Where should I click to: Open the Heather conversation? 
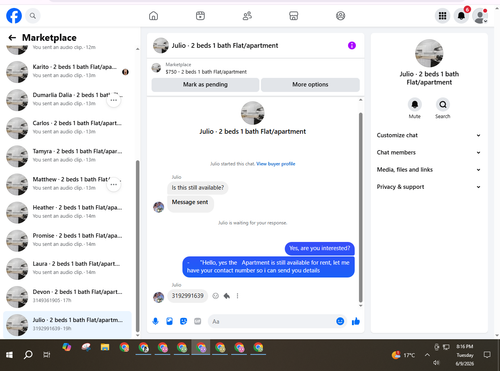tap(67, 212)
